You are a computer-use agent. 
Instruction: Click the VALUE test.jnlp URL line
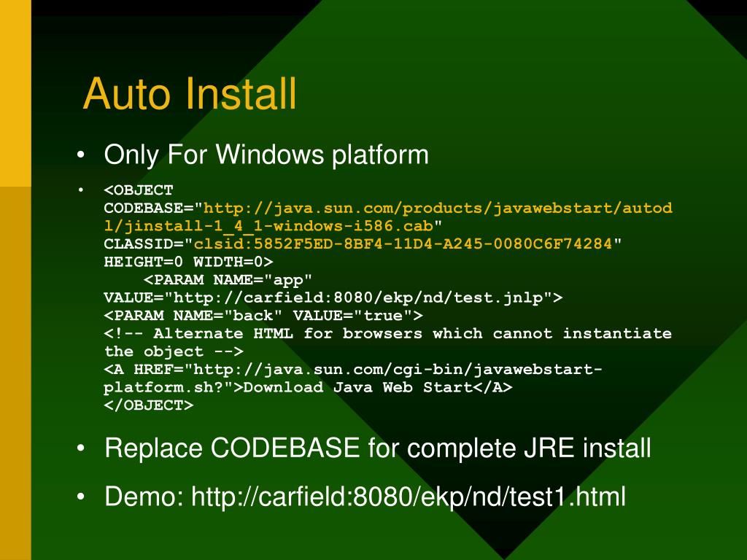(x=333, y=298)
